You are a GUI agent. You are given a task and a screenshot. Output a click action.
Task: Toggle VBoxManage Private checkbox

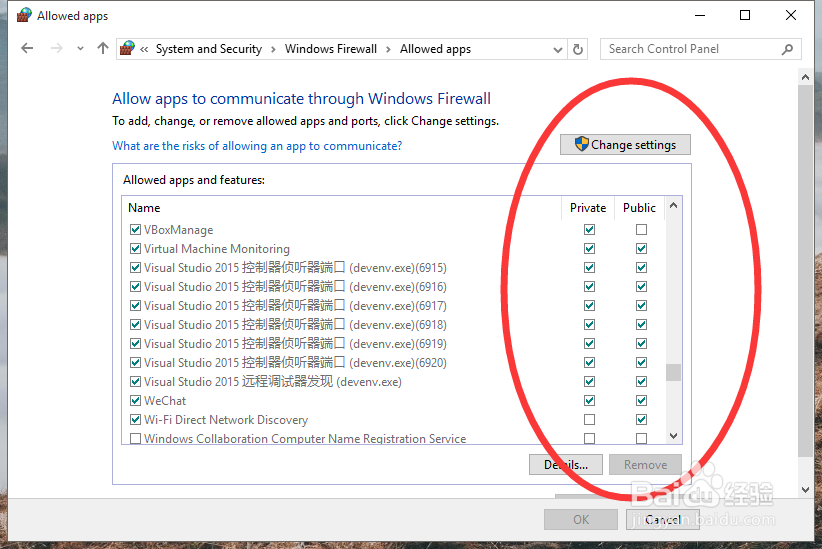click(589, 230)
